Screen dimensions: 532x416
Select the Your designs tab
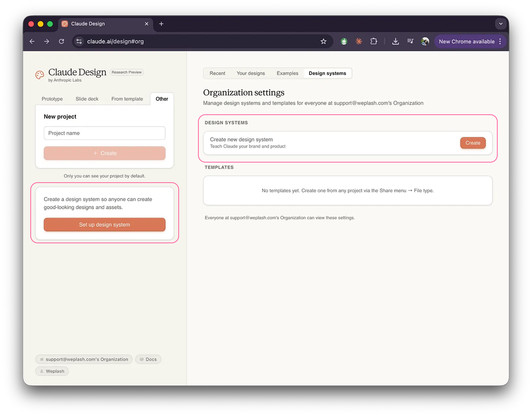point(251,73)
